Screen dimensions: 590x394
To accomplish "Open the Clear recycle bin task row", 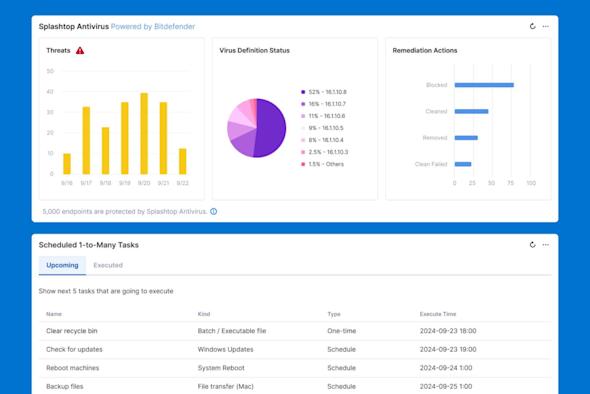I will (295, 331).
